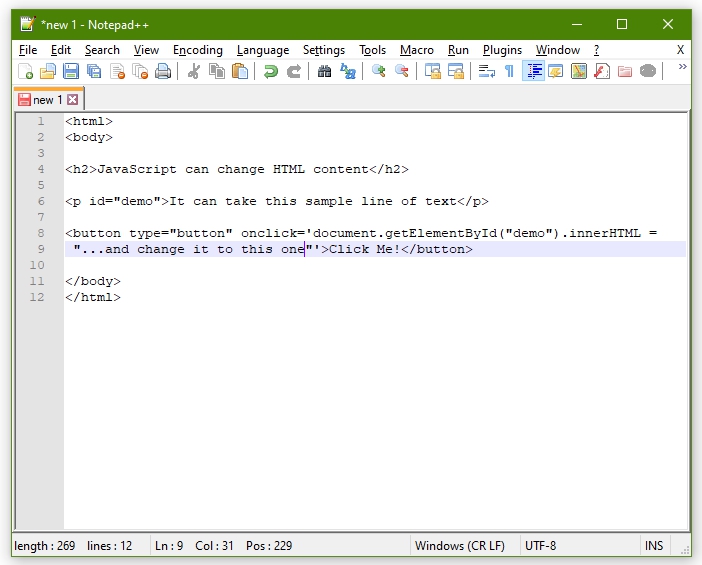Open the Encoding menu

(x=198, y=50)
